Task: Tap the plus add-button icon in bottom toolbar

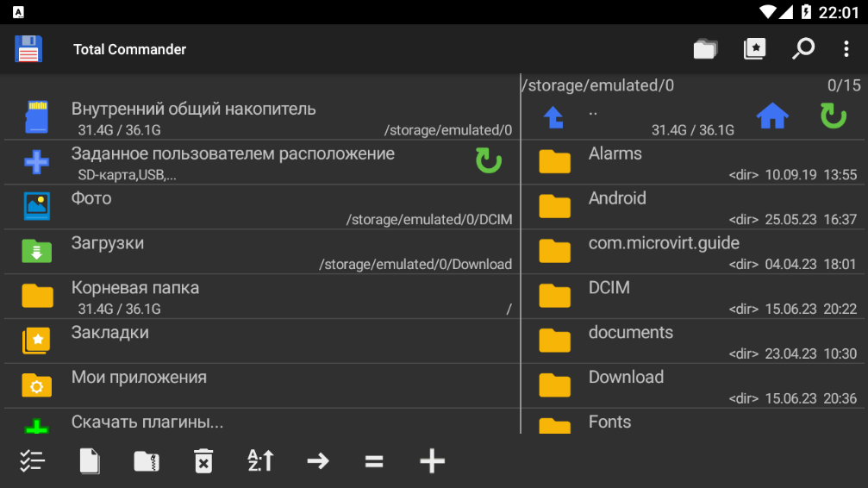Action: (432, 461)
